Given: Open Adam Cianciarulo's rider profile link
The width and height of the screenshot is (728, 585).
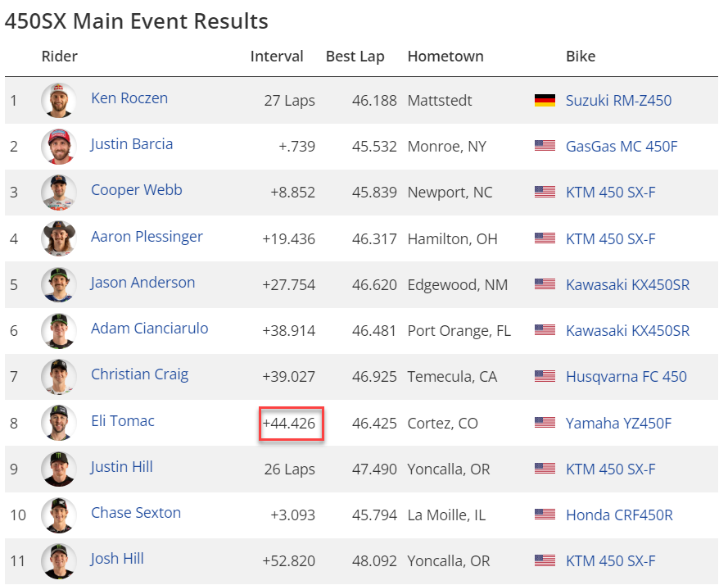Looking at the screenshot, I should click(149, 329).
